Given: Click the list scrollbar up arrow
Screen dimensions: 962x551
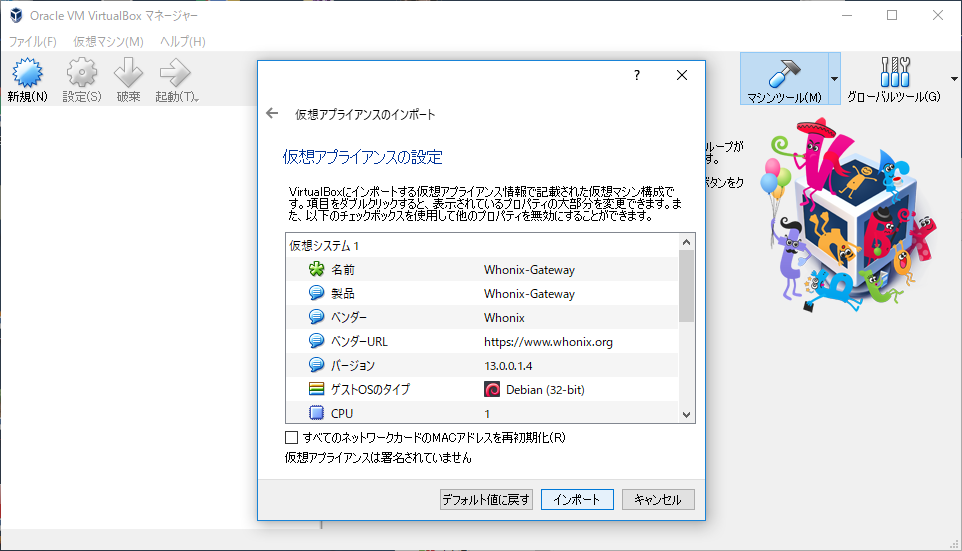Looking at the screenshot, I should [687, 242].
